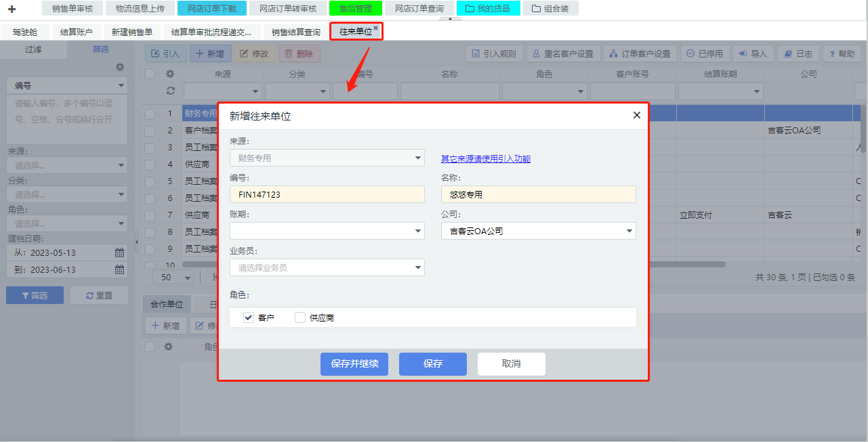Screen dimensions: 868x442
Task: Click the 重置 reset button in the left panel
Action: coord(100,295)
